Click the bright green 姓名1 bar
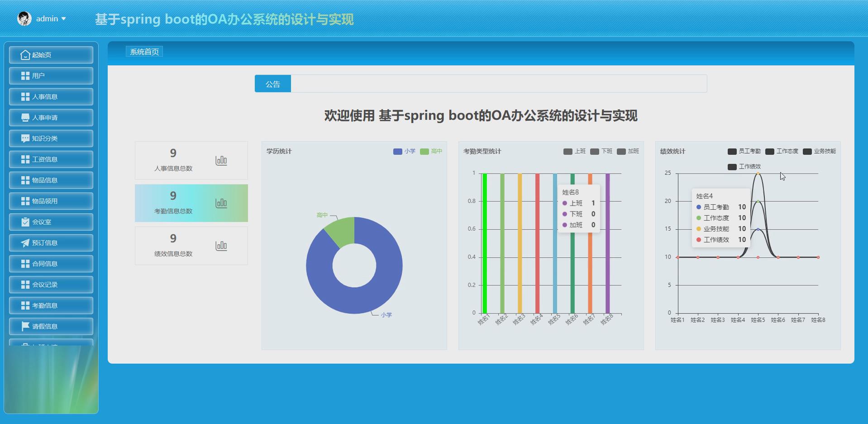This screenshot has height=424, width=868. [485, 243]
